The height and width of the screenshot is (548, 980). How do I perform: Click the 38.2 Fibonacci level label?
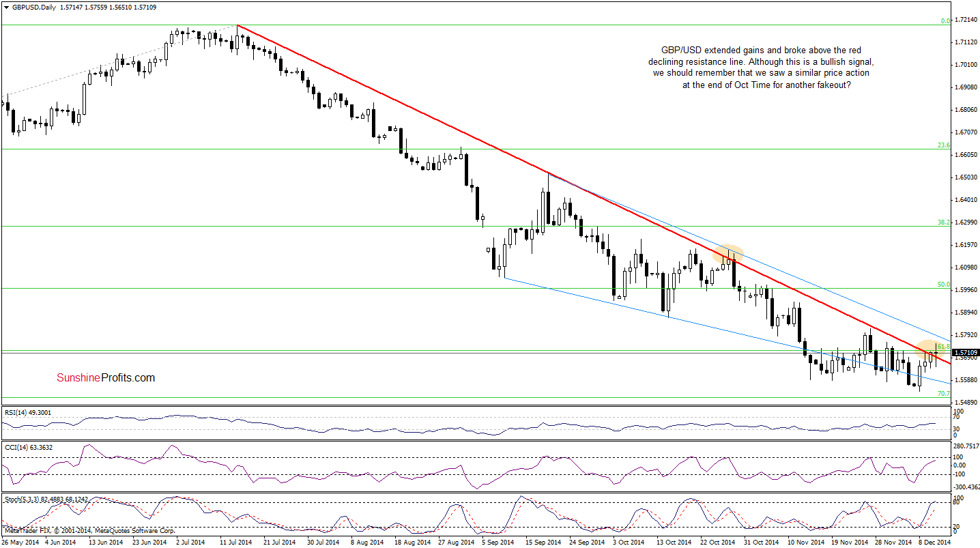(x=944, y=222)
